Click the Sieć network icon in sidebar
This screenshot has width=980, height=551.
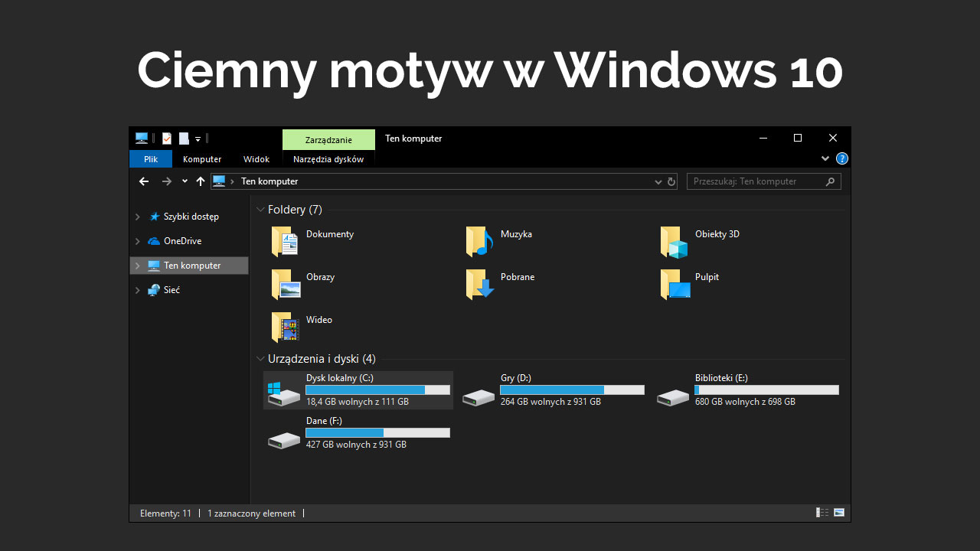click(x=154, y=290)
